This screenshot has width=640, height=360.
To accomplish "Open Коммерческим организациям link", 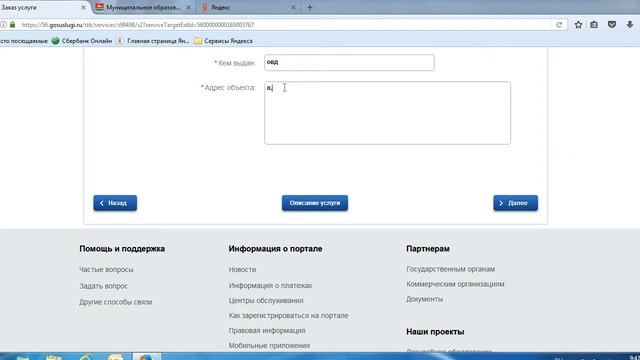I will [455, 284].
